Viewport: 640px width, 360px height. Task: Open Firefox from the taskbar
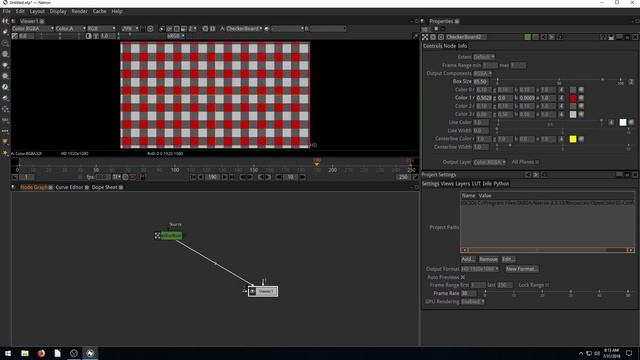41,353
